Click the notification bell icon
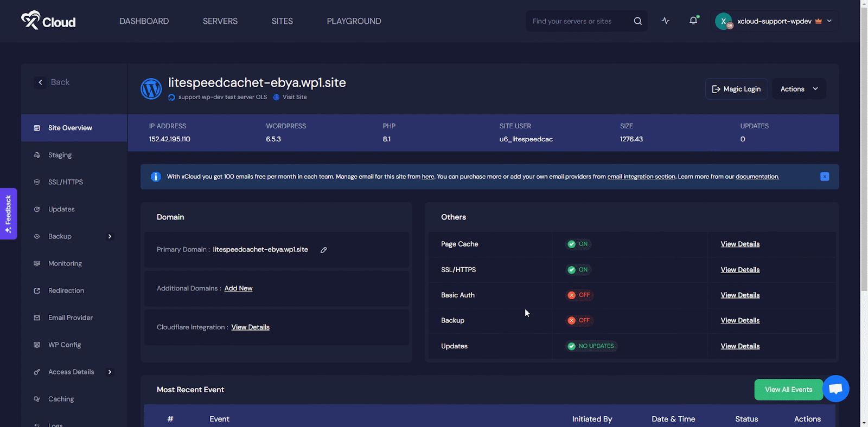This screenshot has height=427, width=868. (x=693, y=21)
